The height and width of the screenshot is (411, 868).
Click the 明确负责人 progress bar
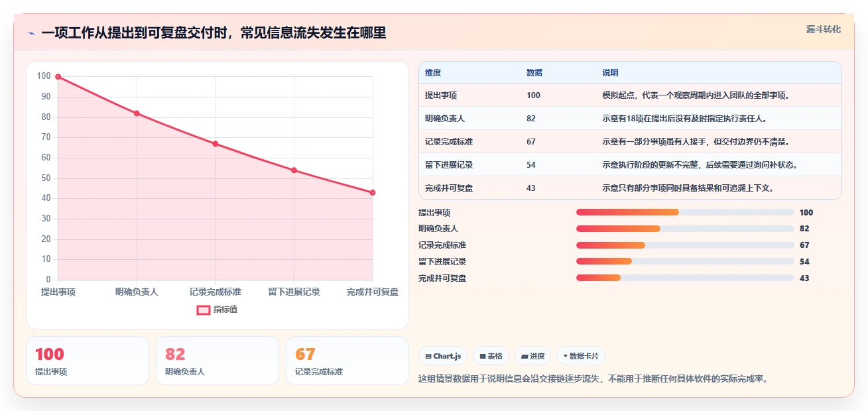coord(685,229)
